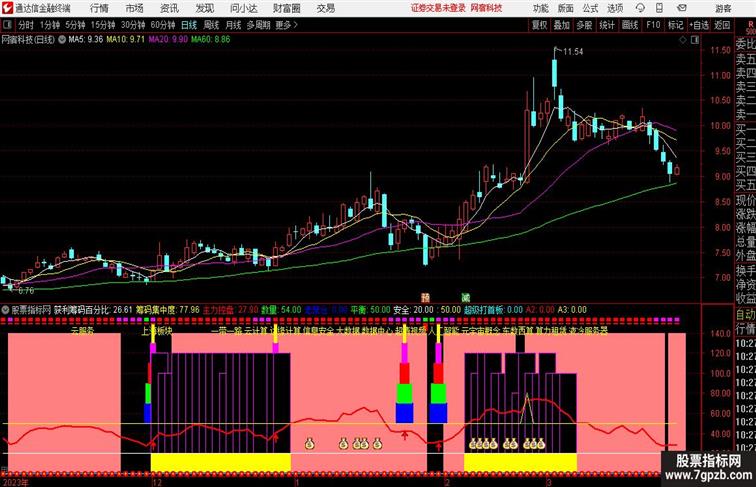Switch to the 1分钟 period tab
Screen dimensions: 756x487
(x=49, y=25)
